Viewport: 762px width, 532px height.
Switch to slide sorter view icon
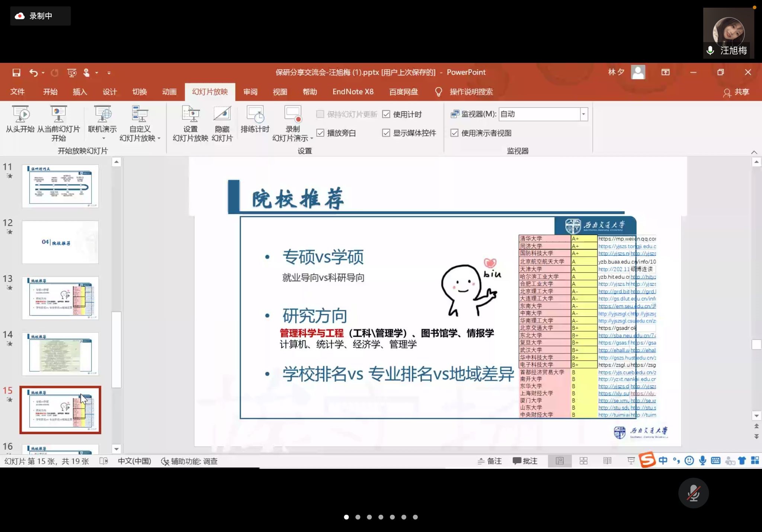[x=583, y=461]
